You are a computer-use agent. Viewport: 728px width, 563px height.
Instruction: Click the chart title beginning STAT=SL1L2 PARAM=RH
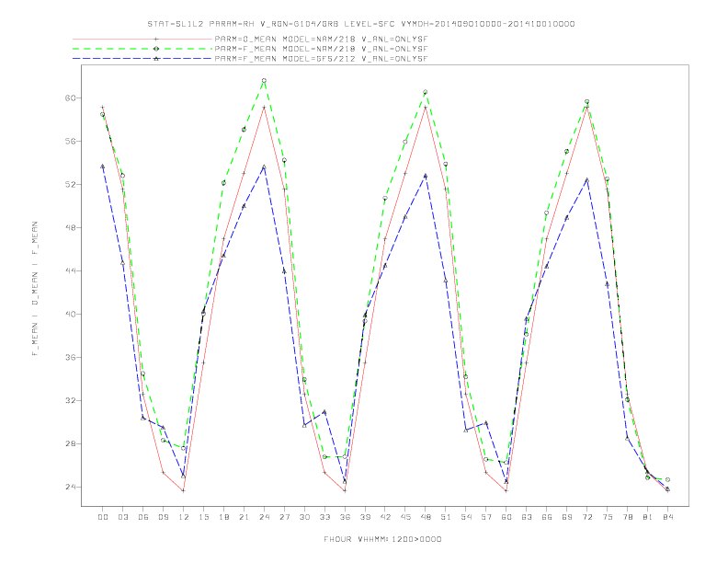(361, 24)
